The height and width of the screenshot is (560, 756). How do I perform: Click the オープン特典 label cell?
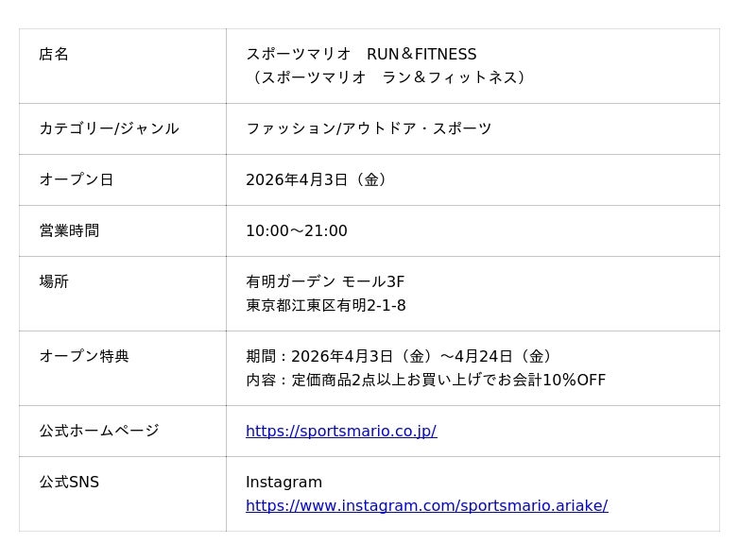point(84,356)
